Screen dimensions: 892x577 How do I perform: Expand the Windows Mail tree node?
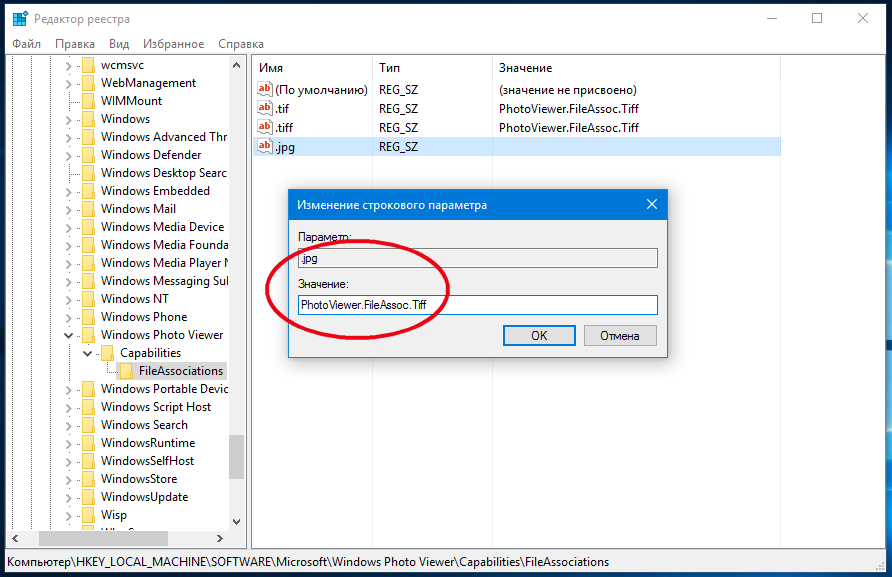coord(69,209)
